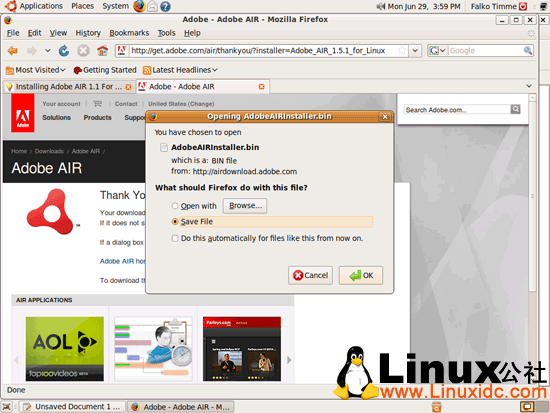This screenshot has height=413, width=550.
Task: Click the Browse... button
Action: pos(245,206)
